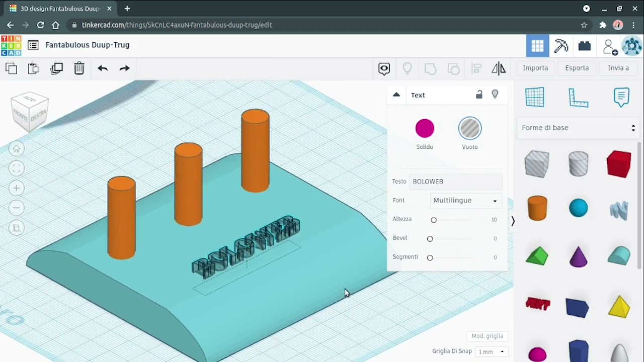
Task: Click the Ungroup shapes icon
Action: (x=453, y=69)
